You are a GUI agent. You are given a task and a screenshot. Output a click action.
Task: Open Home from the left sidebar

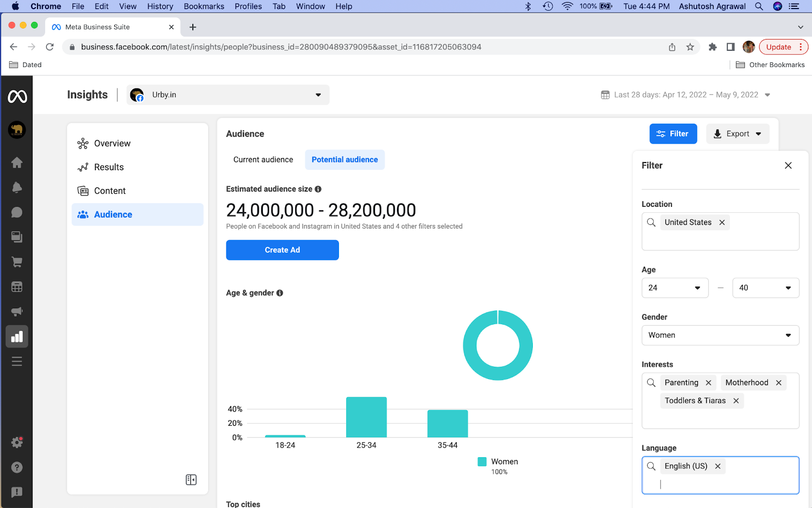tap(17, 163)
